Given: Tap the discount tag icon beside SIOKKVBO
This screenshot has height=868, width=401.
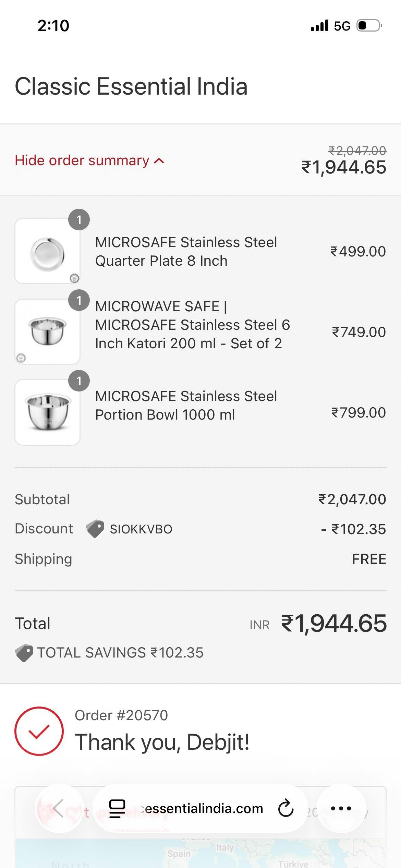Looking at the screenshot, I should [x=95, y=529].
